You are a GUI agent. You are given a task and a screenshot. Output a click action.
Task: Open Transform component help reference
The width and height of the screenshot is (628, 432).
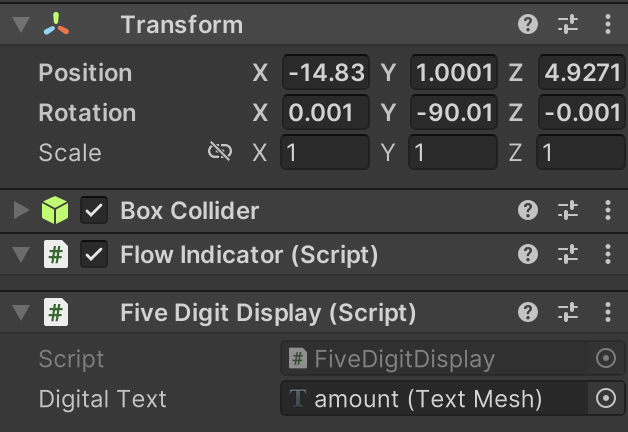[528, 25]
